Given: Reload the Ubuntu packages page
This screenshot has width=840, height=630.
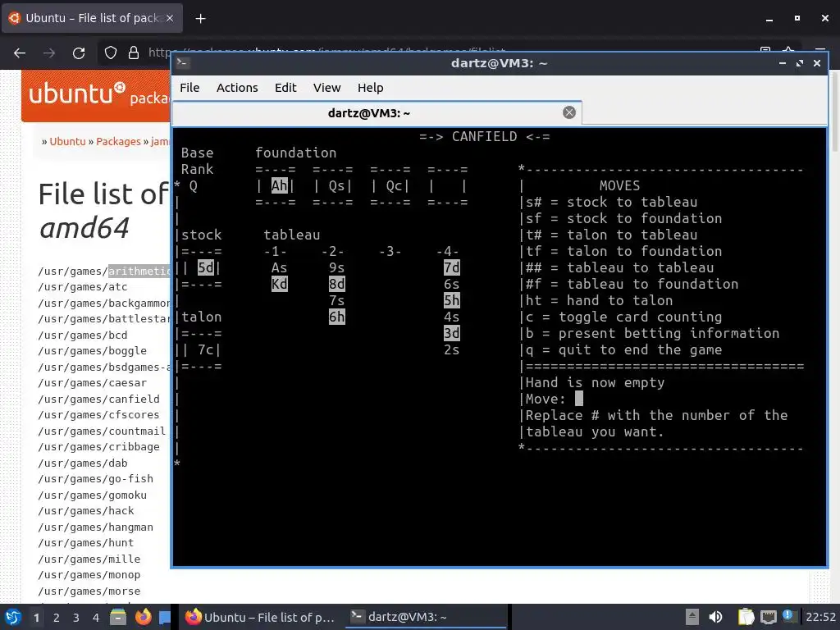Looking at the screenshot, I should 79,52.
